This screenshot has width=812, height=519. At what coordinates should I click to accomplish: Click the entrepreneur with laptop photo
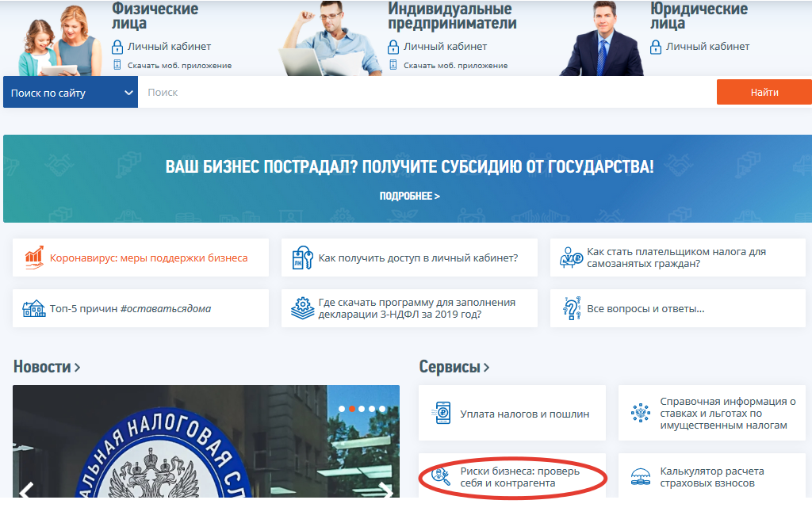coord(330,39)
